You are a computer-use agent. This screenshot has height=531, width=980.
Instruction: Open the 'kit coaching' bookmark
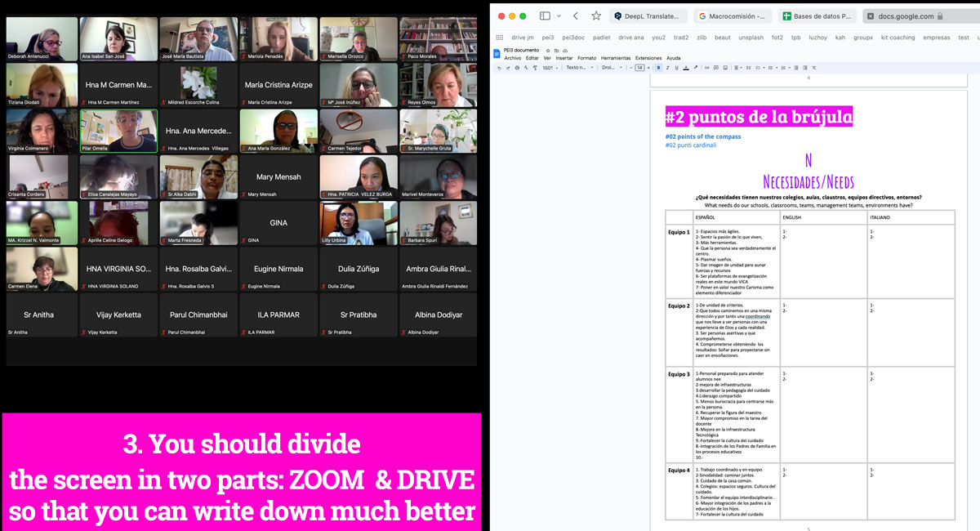[x=898, y=38]
